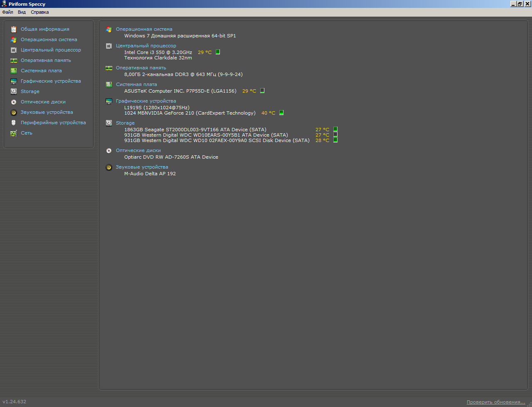Click the disc icon next to the main panel heading Оптические диски
The image size is (532, 407).
click(109, 150)
